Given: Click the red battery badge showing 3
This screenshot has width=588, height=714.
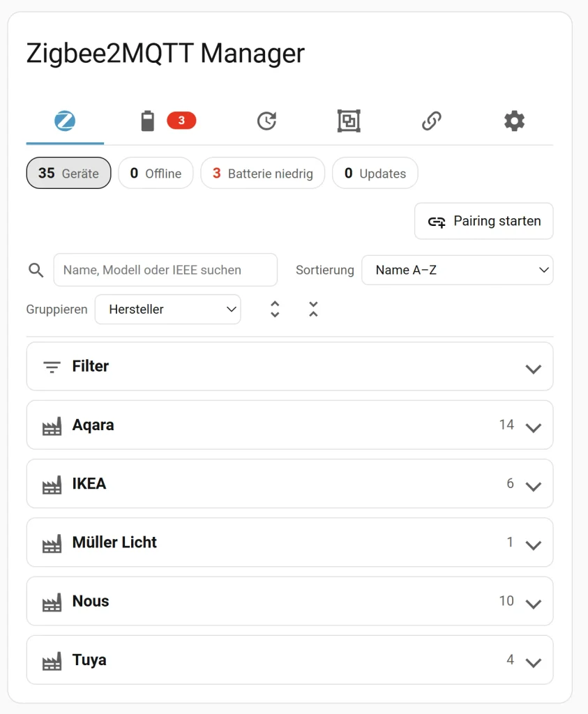Looking at the screenshot, I should point(181,120).
